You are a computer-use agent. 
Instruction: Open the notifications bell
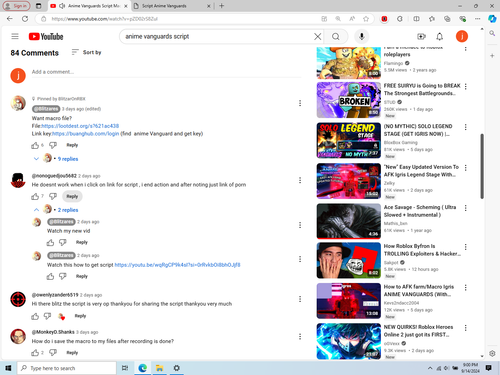pos(440,36)
